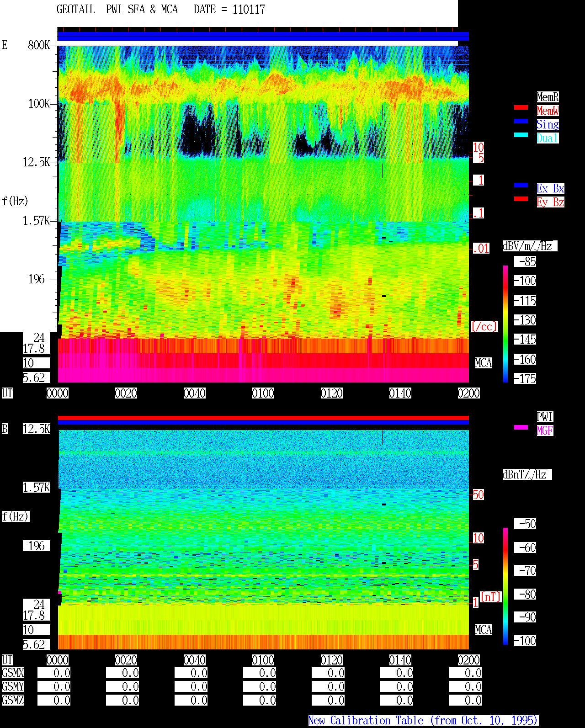This screenshot has width=585, height=728.
Task: Click the 12.5K label on B panel
Action: point(37,429)
